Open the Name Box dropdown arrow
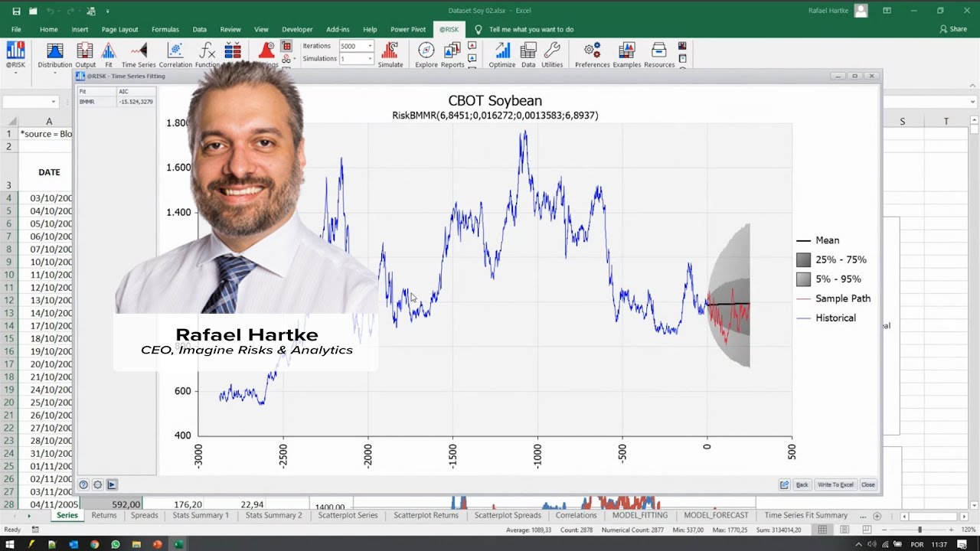 (53, 102)
